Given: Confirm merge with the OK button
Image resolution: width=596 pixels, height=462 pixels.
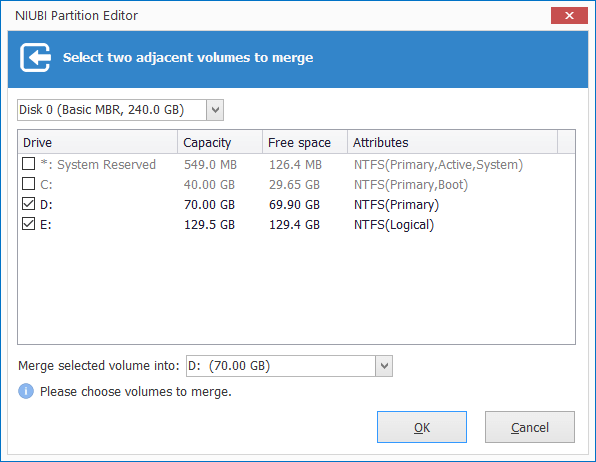Looking at the screenshot, I should 422,427.
